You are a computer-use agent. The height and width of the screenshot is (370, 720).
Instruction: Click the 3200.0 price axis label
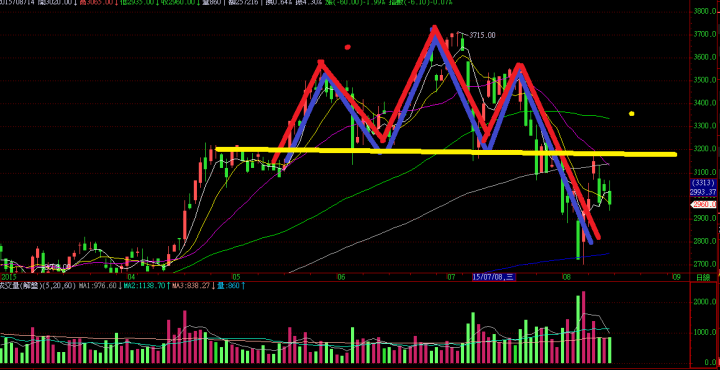tap(705, 149)
